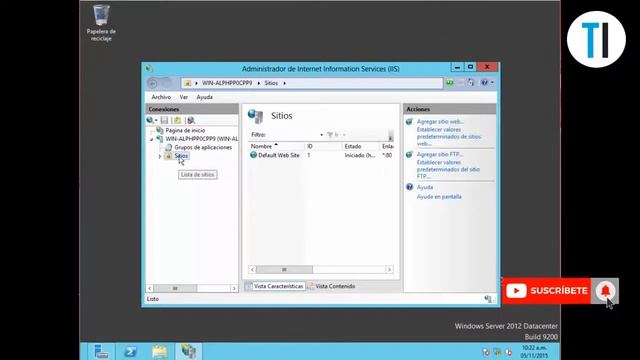Click the stop icon in navigation bar
Image resolution: width=640 pixels, height=360 pixels.
[460, 82]
